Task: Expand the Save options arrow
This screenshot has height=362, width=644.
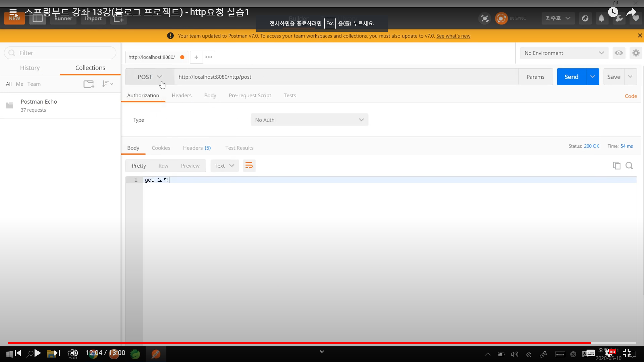Action: coord(630,77)
